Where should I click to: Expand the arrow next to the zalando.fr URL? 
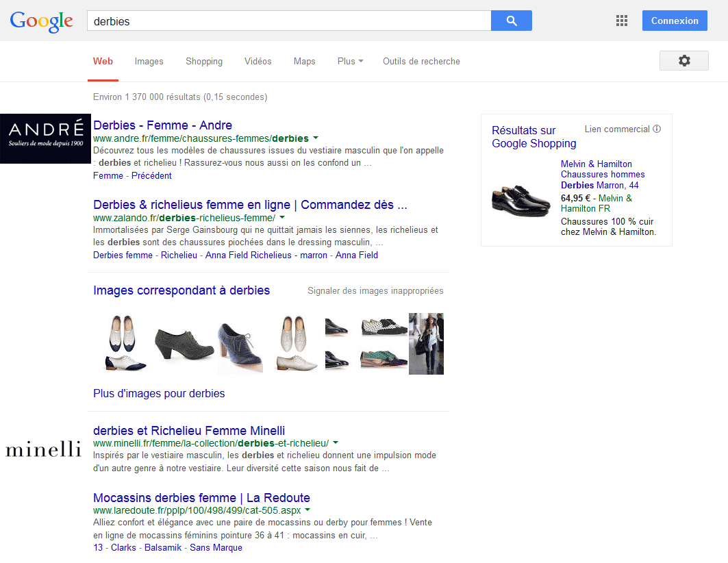[x=282, y=217]
